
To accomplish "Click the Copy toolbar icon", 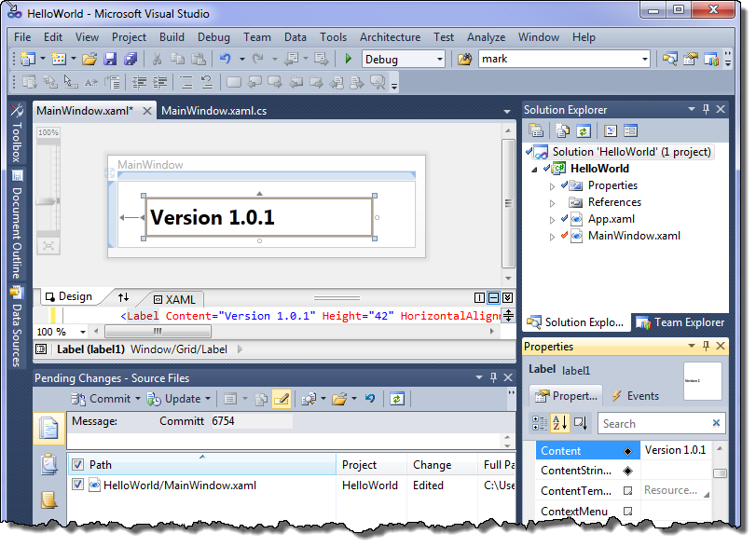I will coord(177,59).
